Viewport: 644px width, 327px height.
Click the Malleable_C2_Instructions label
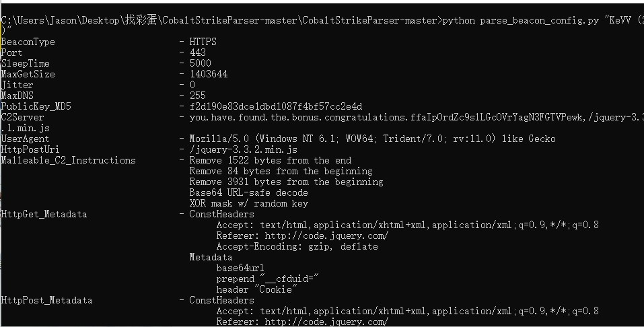[68, 160]
